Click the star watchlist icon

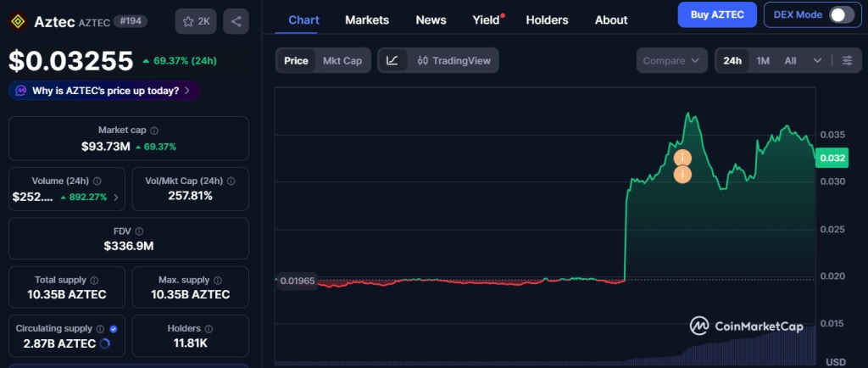point(188,21)
